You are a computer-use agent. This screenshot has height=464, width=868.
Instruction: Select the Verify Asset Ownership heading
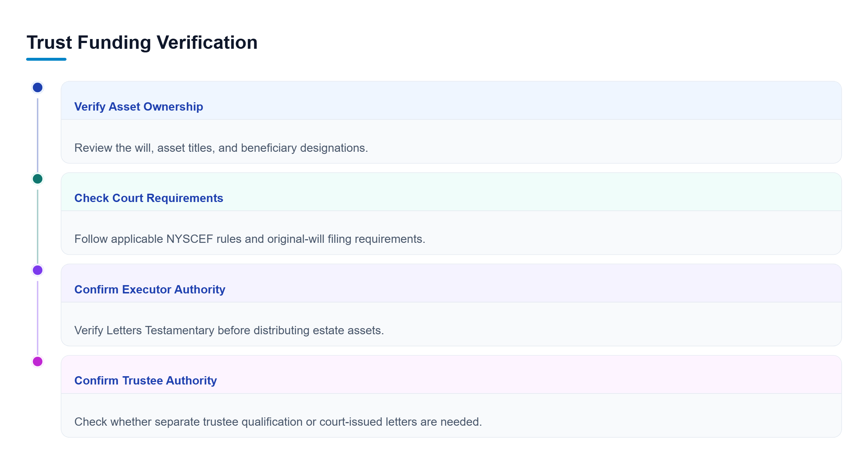(139, 107)
